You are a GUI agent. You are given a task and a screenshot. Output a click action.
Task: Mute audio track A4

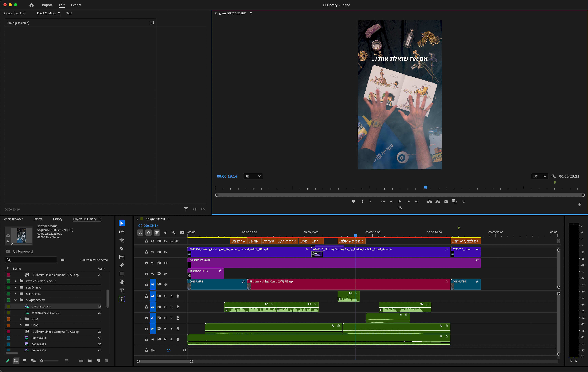pyautogui.click(x=165, y=328)
